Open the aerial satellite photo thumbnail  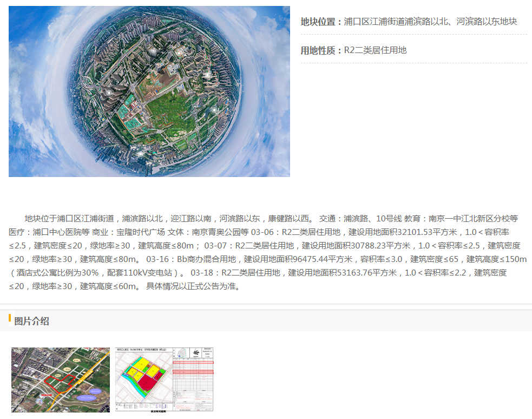pos(61,380)
